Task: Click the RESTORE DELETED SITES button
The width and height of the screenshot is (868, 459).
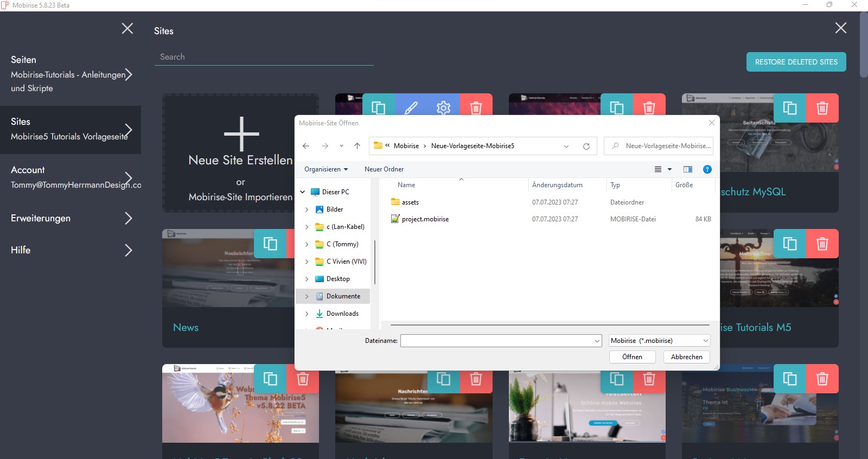Action: pyautogui.click(x=796, y=62)
